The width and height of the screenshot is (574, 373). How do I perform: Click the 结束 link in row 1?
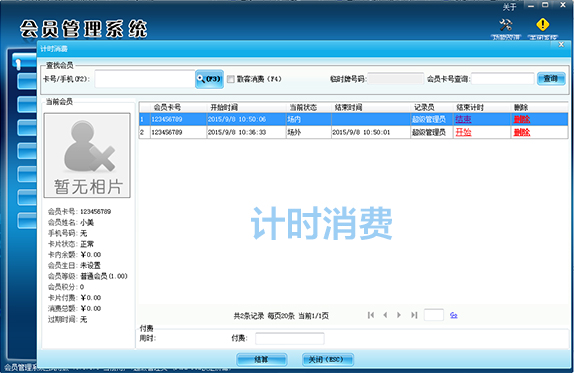(x=463, y=119)
